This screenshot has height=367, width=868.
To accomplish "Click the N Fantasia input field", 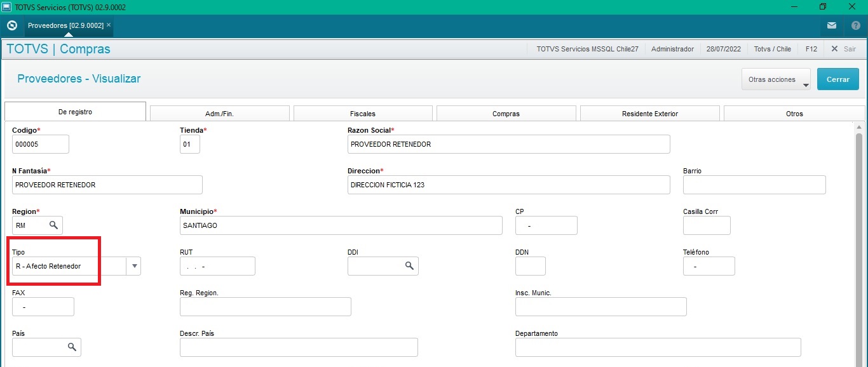I will [107, 185].
